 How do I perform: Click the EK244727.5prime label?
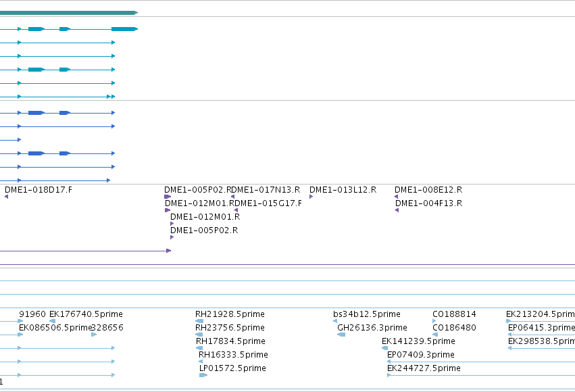[424, 368]
